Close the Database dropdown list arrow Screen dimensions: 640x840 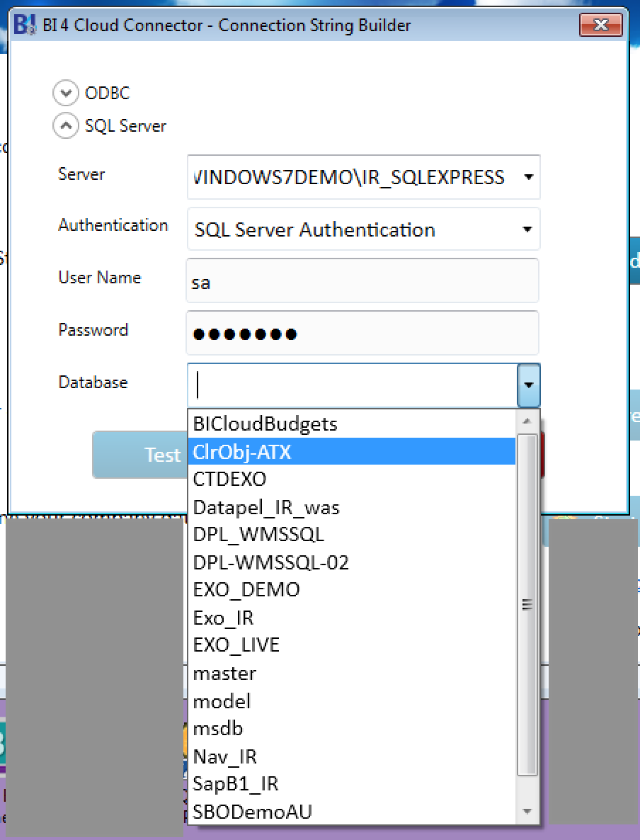click(x=529, y=385)
